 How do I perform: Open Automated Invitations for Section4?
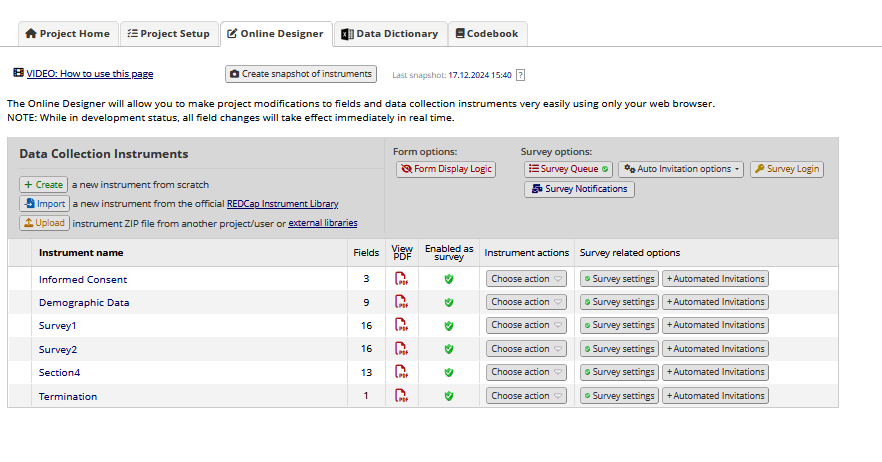[715, 373]
